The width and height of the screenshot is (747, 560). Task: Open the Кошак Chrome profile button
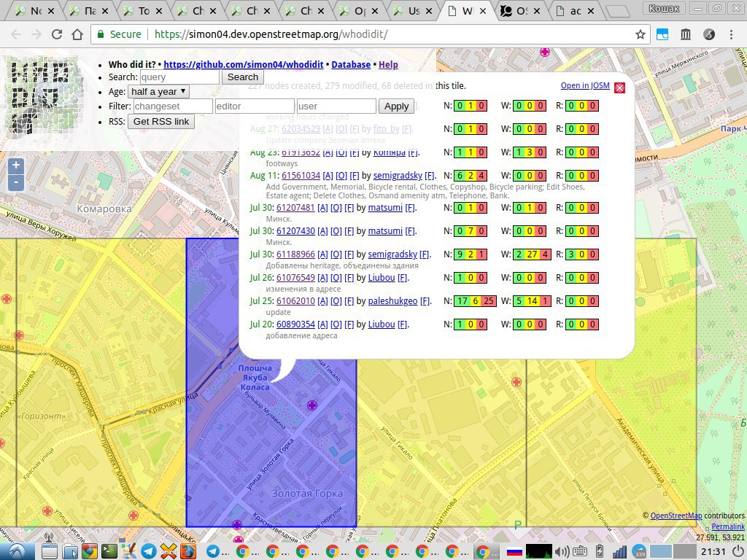664,7
